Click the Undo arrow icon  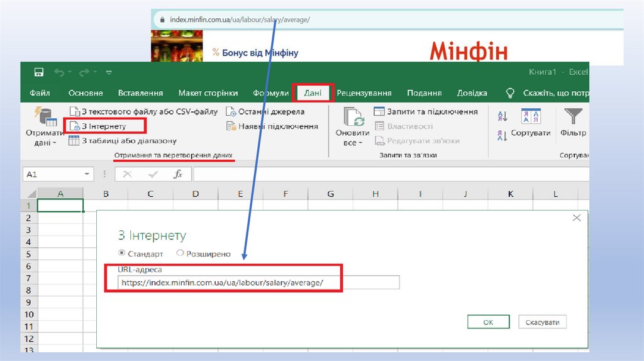pos(60,73)
